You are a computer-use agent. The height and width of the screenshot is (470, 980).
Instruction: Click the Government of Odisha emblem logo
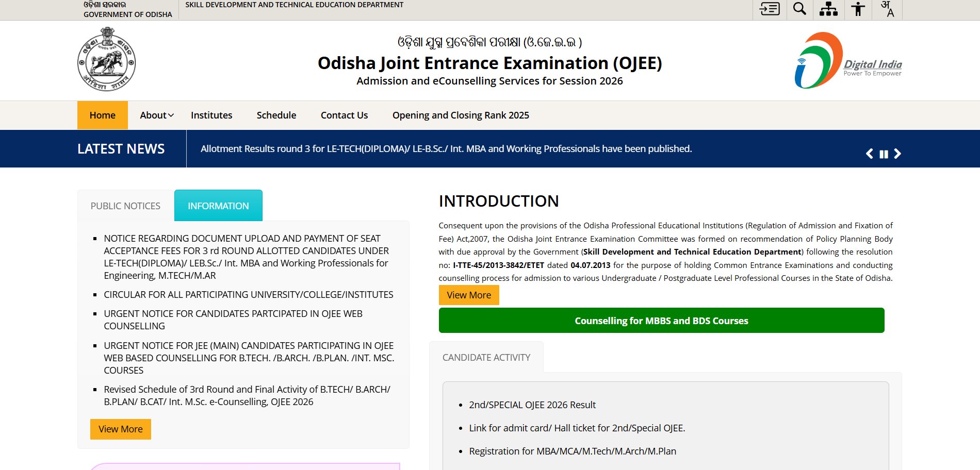tap(106, 59)
